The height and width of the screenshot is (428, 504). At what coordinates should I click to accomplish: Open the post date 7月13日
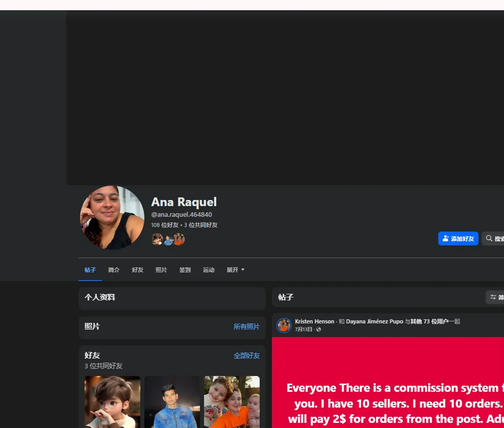click(x=304, y=330)
